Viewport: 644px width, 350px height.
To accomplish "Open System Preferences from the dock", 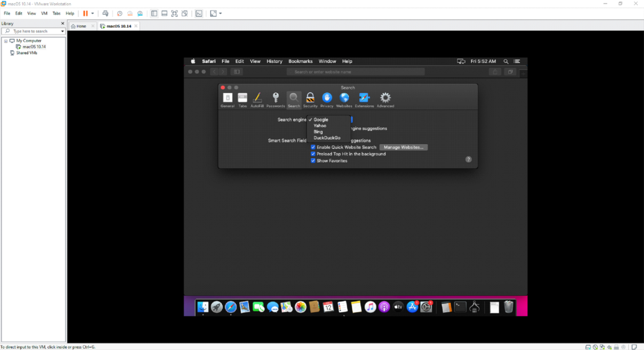I will pos(426,307).
